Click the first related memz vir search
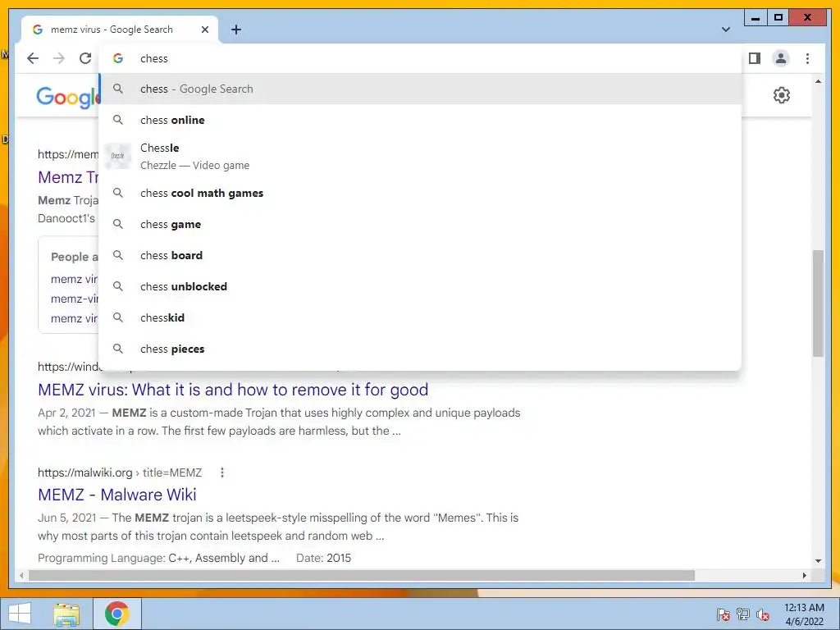Image resolution: width=840 pixels, height=630 pixels. pos(74,279)
